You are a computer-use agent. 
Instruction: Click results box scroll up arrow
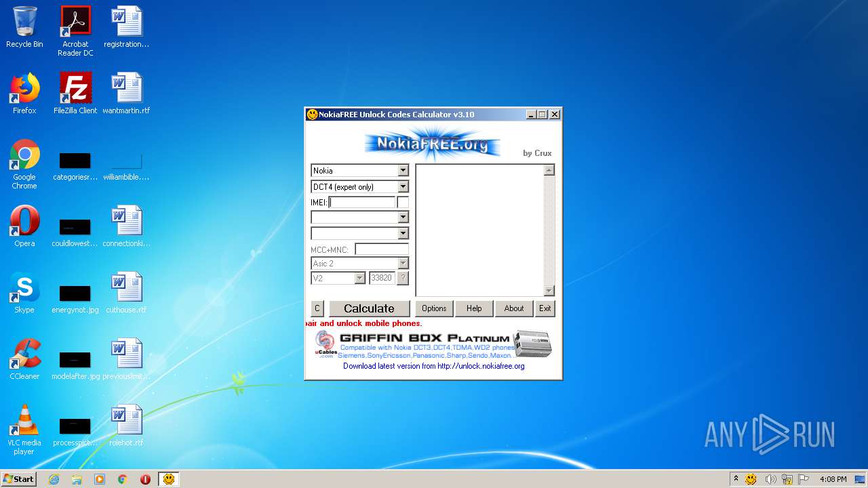click(549, 170)
